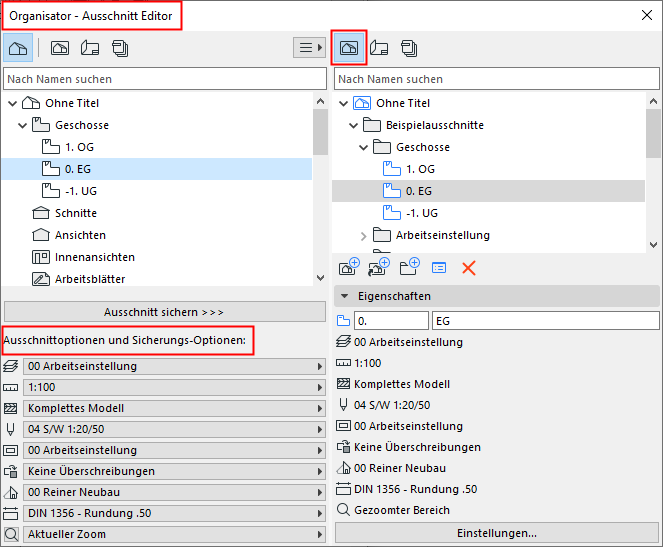Select Beispielausschnitte folder label
This screenshot has height=547, width=663.
435,125
